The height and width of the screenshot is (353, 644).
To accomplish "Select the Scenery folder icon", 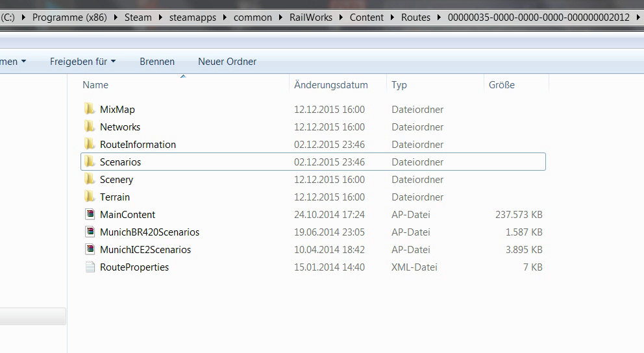I will point(89,179).
